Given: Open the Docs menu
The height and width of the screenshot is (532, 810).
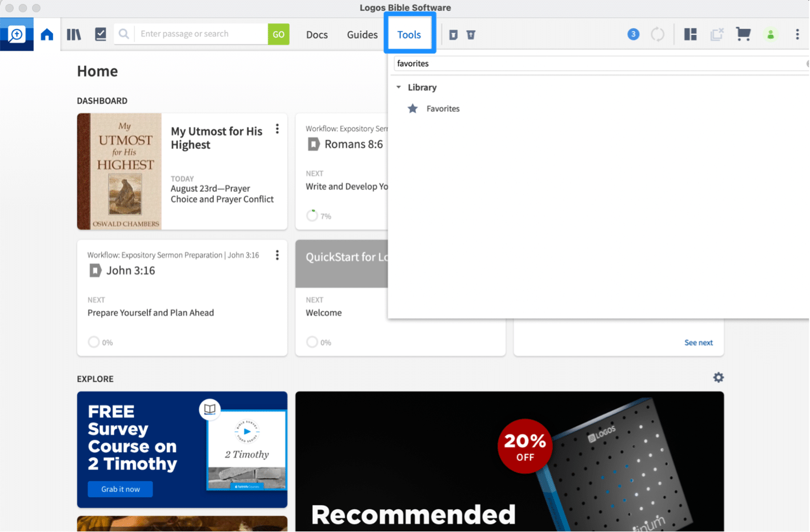Looking at the screenshot, I should click(x=316, y=35).
